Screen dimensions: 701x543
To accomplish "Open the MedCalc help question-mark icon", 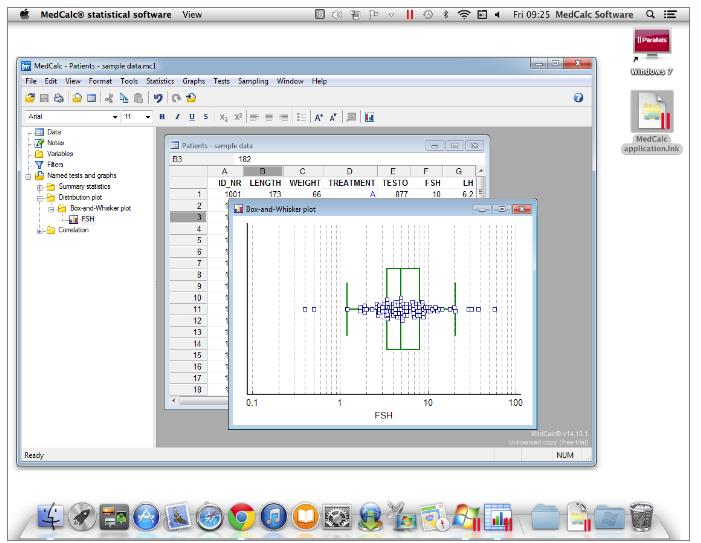I will (578, 97).
